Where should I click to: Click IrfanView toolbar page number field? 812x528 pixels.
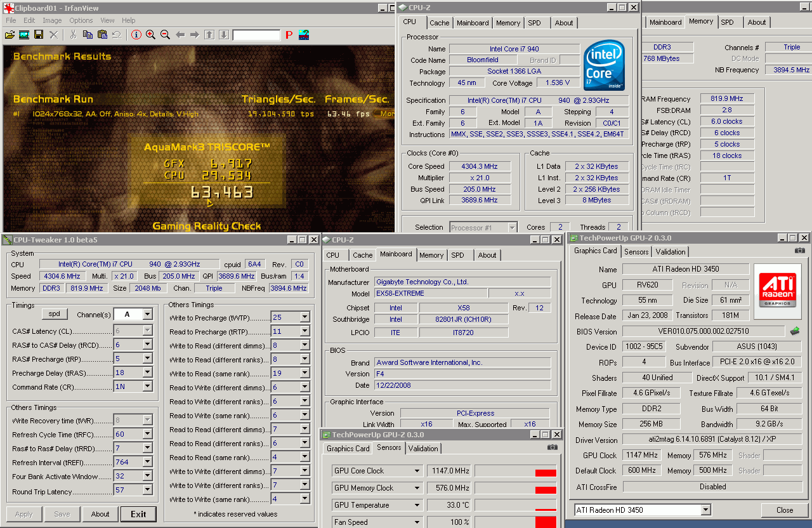(256, 35)
